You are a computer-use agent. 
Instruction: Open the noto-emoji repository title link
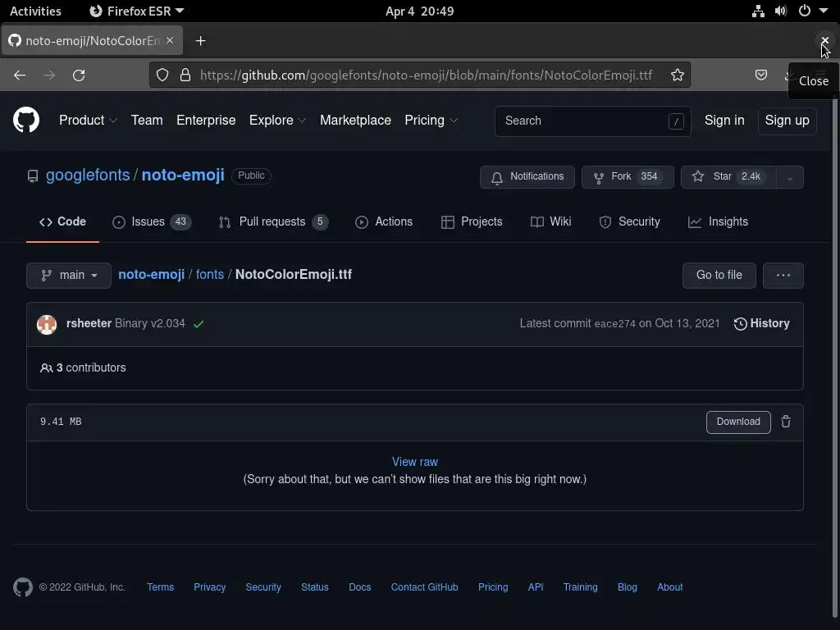point(183,176)
